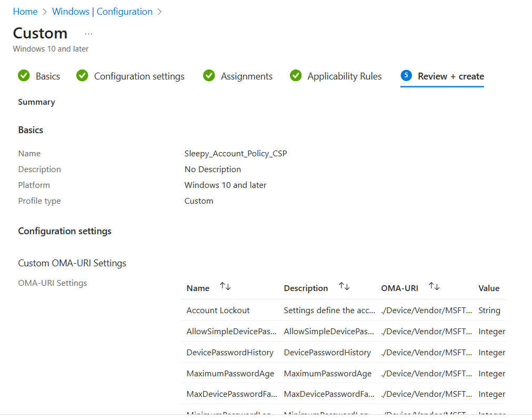Image resolution: width=532 pixels, height=420 pixels.
Task: Click the green checkmark beside Configuration settings
Action: (82, 76)
